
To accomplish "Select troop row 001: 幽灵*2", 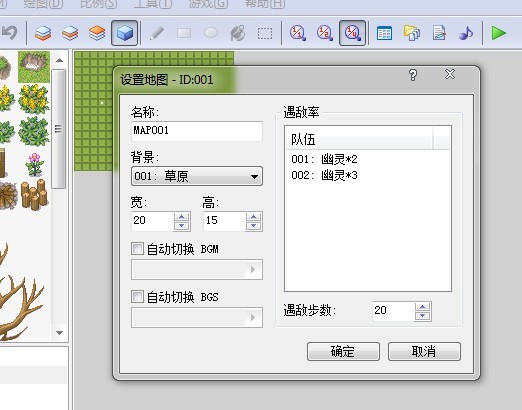I will (368, 159).
